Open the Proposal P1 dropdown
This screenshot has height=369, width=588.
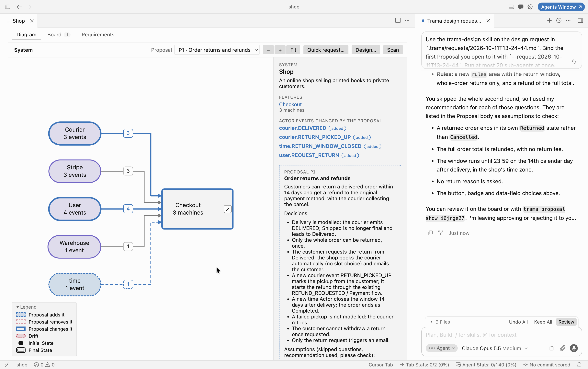click(217, 50)
